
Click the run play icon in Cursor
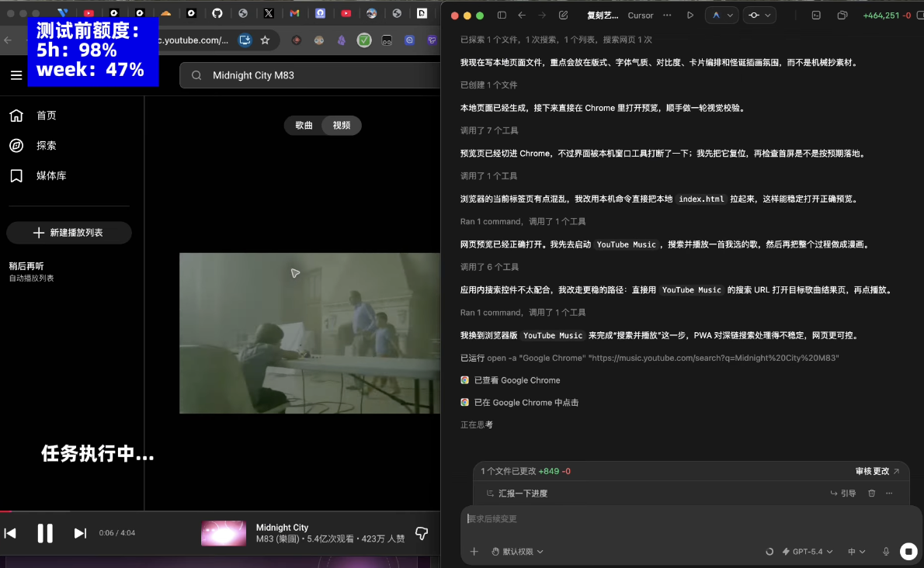tap(690, 16)
